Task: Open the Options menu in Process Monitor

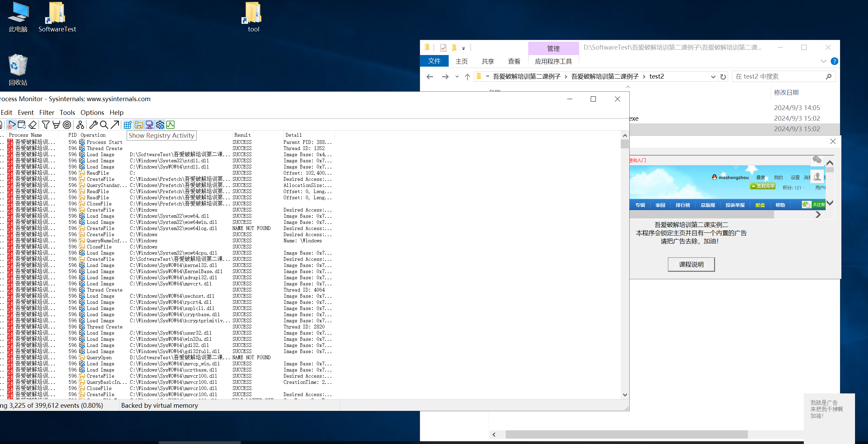Action: pos(92,112)
